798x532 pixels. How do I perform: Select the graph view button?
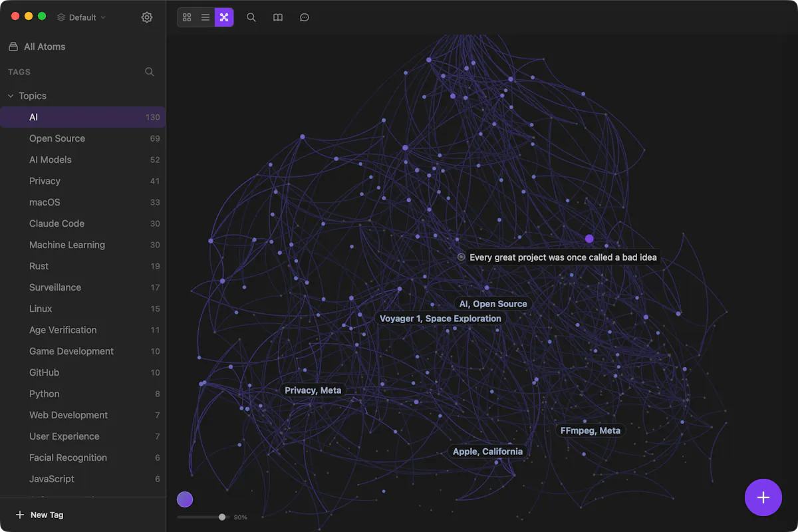coord(224,17)
